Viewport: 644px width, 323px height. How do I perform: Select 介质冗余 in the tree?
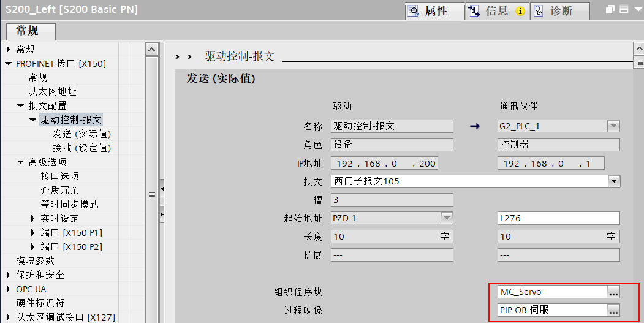(59, 190)
